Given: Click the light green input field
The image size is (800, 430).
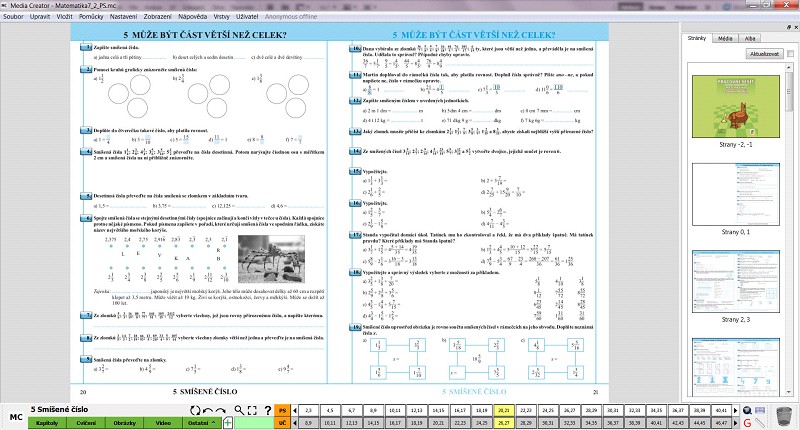Looking at the screenshot, I should [254, 423].
